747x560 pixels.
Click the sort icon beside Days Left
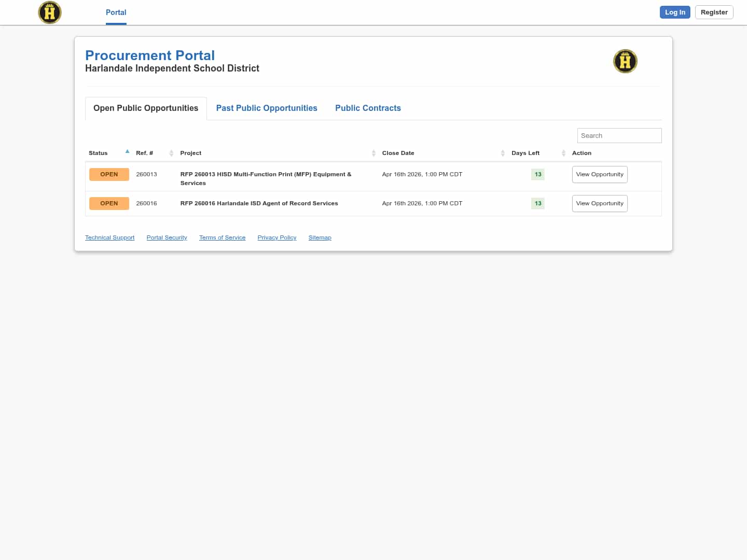pyautogui.click(x=563, y=153)
